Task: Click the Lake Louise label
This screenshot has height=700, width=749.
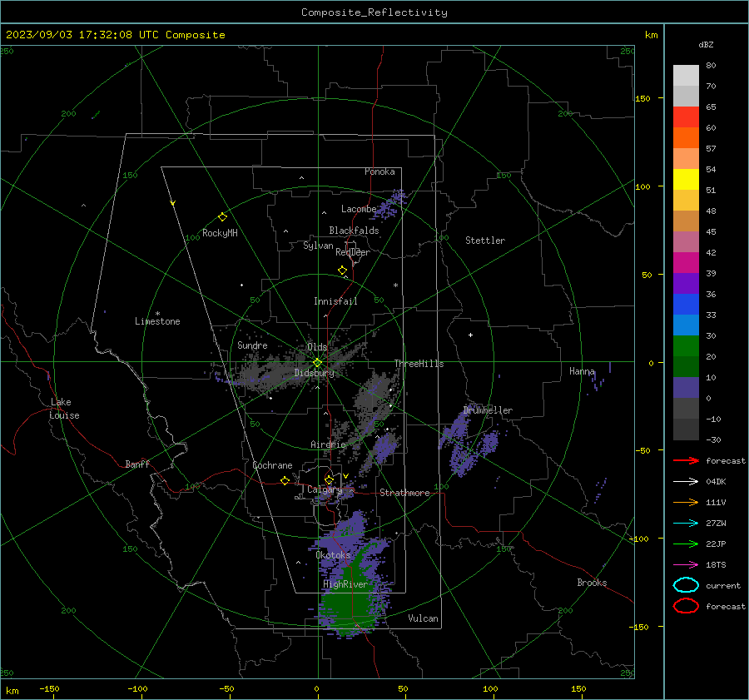Action: [x=64, y=409]
